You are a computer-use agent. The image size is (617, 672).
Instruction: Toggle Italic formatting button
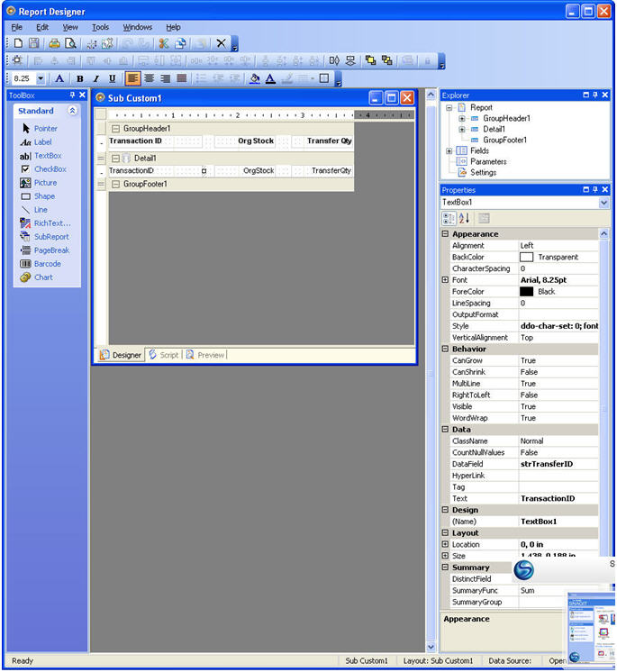tap(96, 79)
